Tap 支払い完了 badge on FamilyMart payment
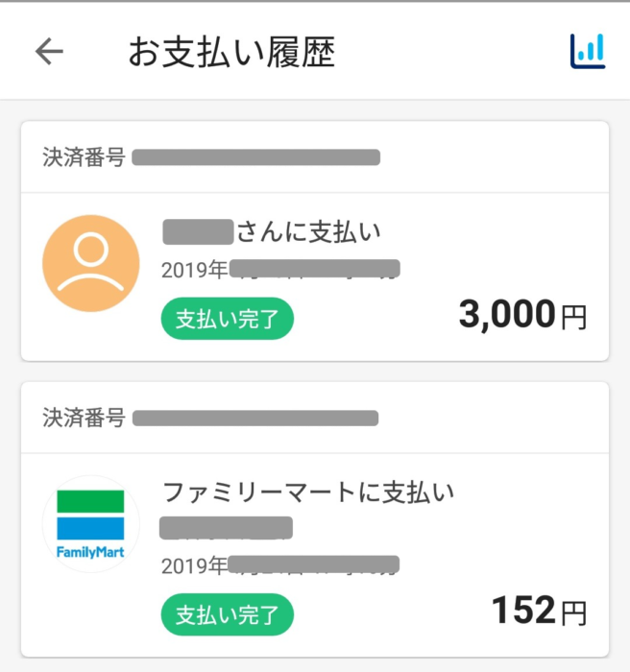The image size is (630, 672). (228, 614)
